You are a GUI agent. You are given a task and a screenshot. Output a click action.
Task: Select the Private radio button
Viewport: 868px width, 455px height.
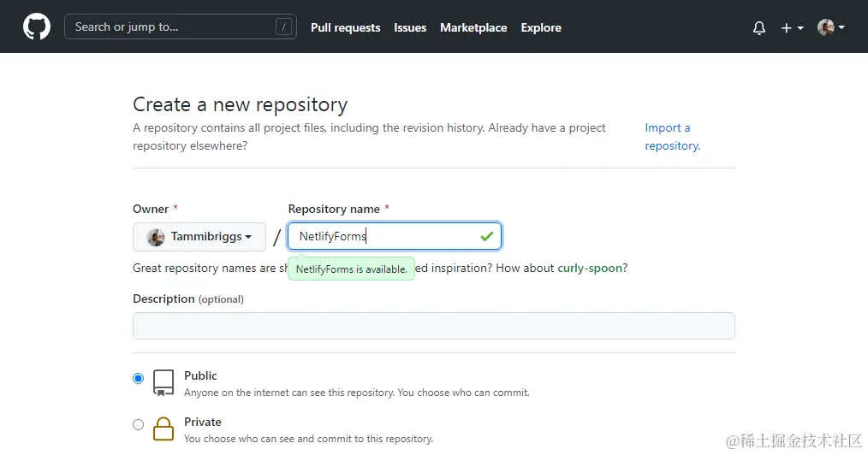pos(139,424)
